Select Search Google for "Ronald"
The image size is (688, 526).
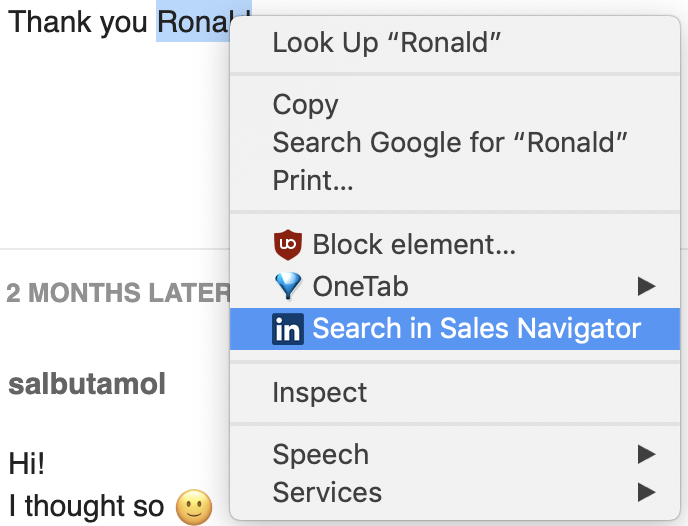[x=455, y=143]
